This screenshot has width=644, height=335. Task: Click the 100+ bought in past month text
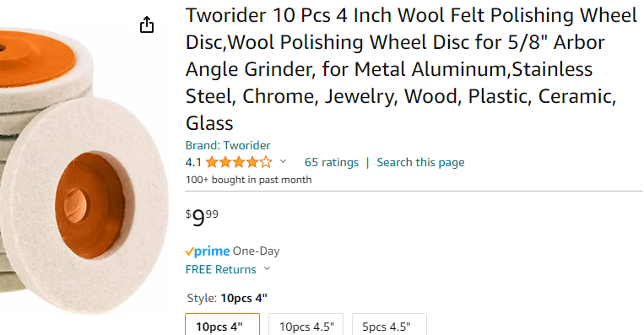pos(248,180)
